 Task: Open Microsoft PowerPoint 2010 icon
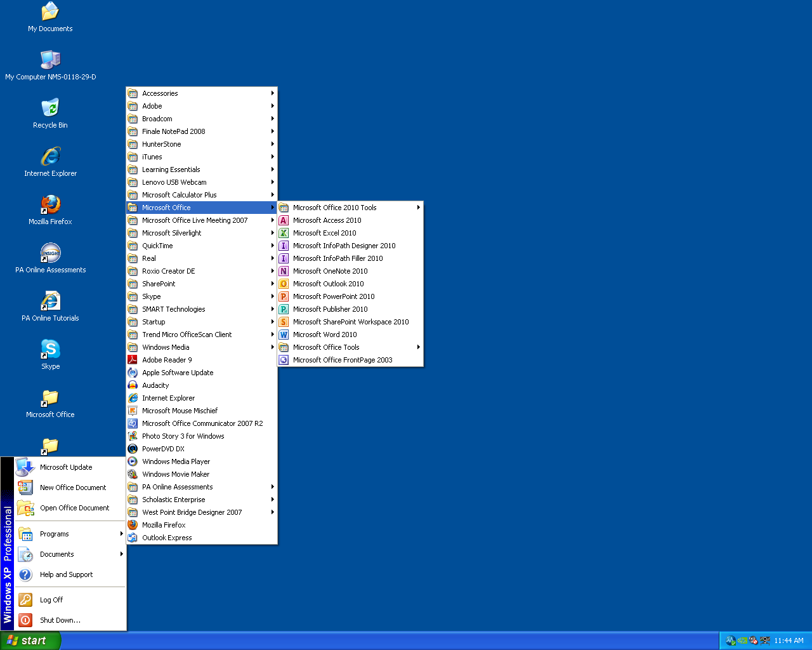pyautogui.click(x=284, y=296)
